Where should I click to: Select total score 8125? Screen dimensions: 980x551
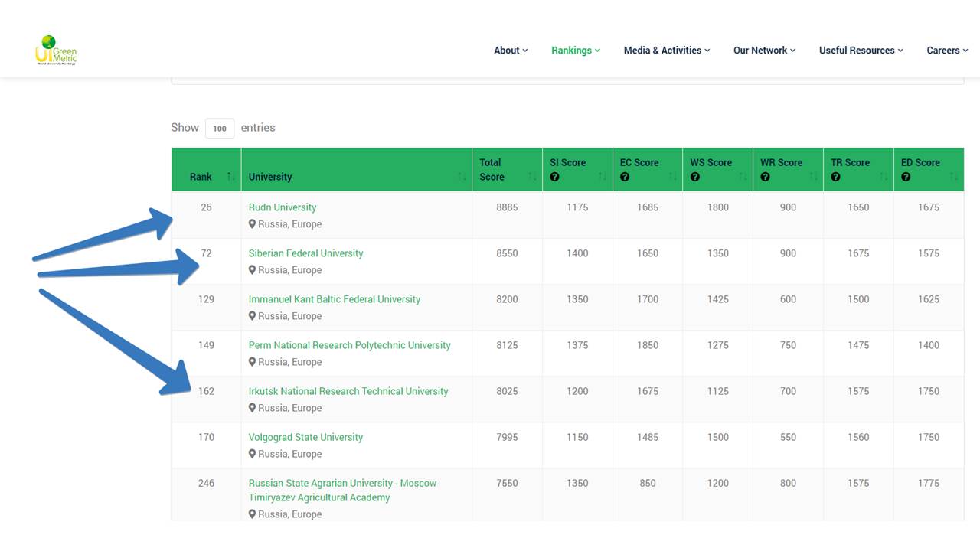507,345
